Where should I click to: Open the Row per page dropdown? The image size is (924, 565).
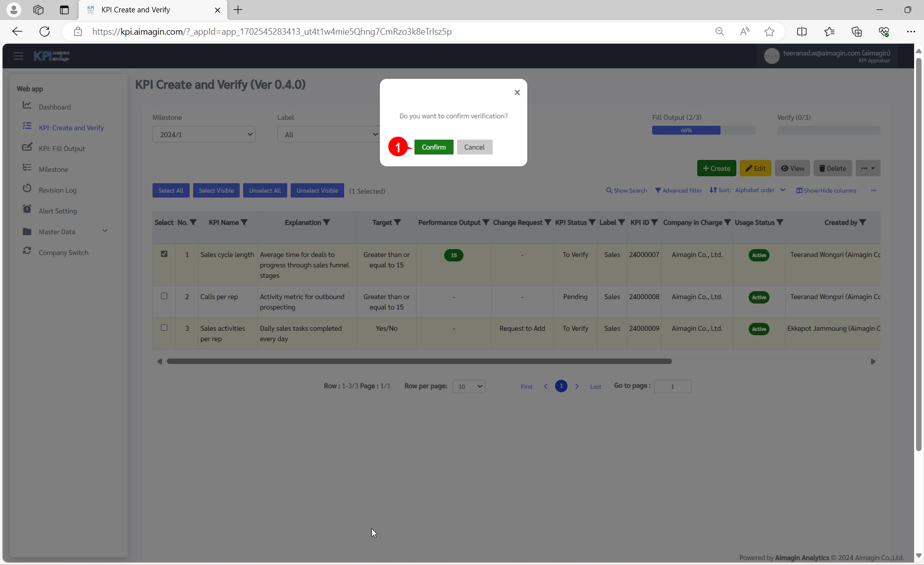[468, 386]
